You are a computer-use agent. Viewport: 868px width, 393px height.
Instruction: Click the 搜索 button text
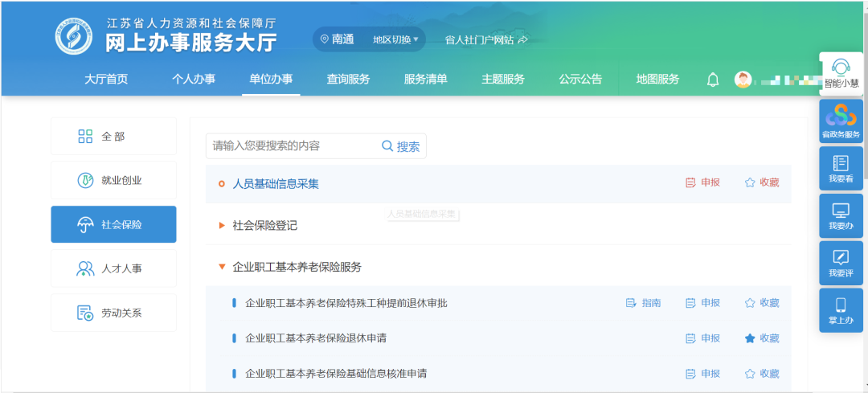coord(408,147)
